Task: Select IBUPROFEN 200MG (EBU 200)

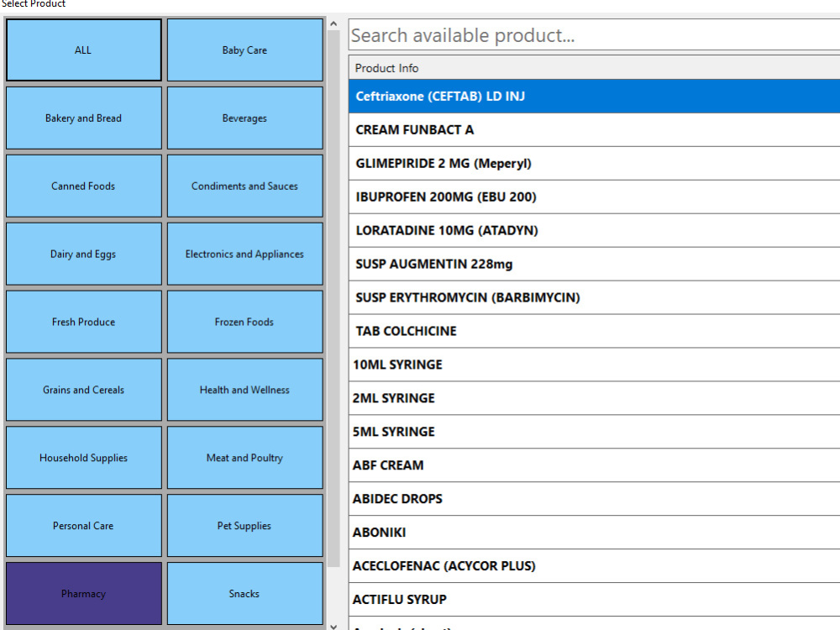Action: click(594, 197)
